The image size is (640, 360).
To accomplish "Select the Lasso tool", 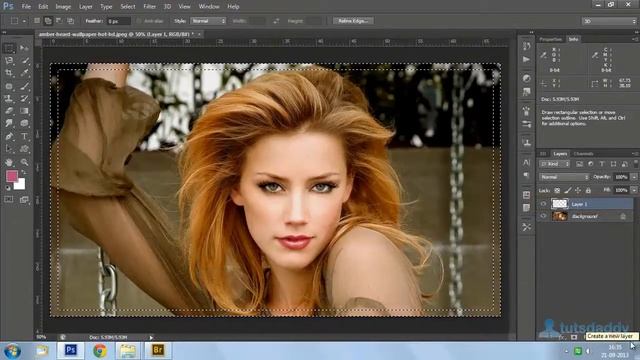I will [x=9, y=61].
